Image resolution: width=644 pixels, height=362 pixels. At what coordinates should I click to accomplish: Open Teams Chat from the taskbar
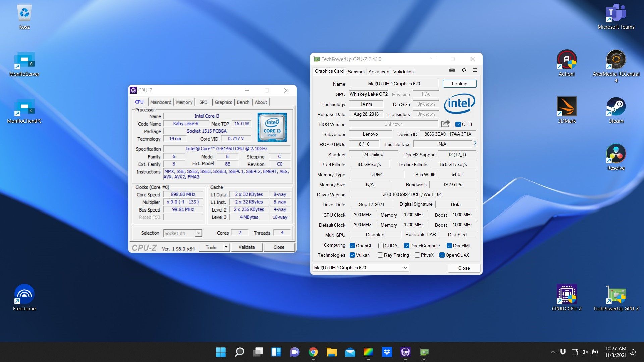pyautogui.click(x=294, y=352)
